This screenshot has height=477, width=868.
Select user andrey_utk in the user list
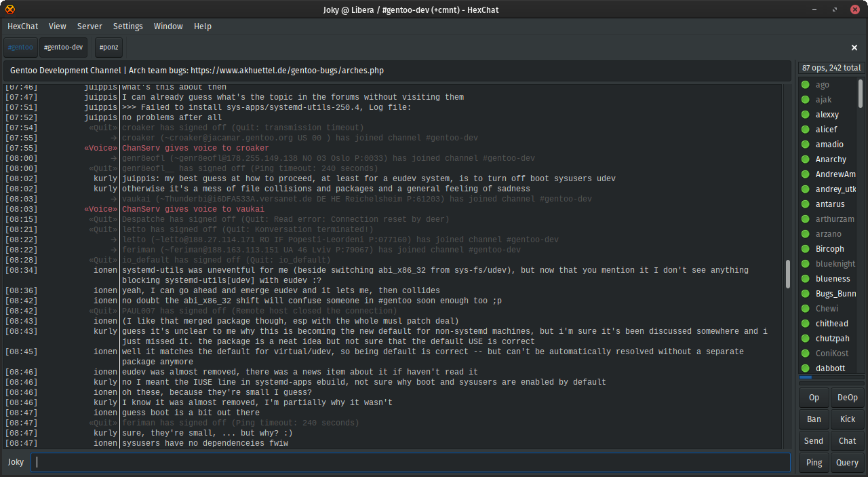click(x=835, y=189)
